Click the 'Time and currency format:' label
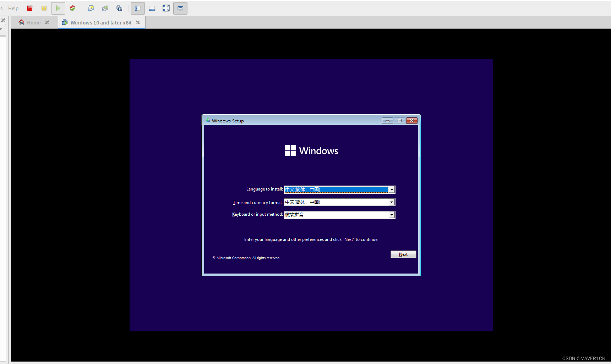Image resolution: width=611 pixels, height=364 pixels. coord(258,203)
